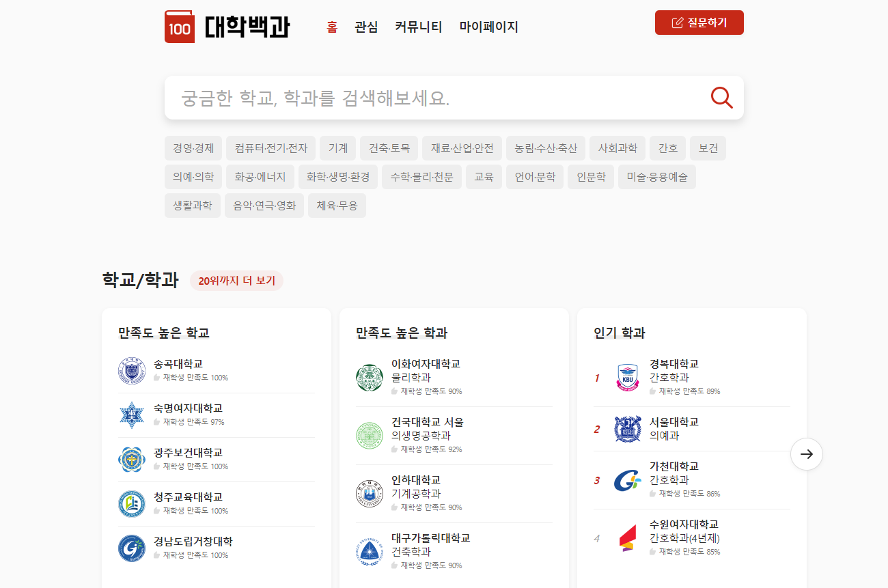Select the 화학·생명·환경 category tag

click(x=338, y=177)
